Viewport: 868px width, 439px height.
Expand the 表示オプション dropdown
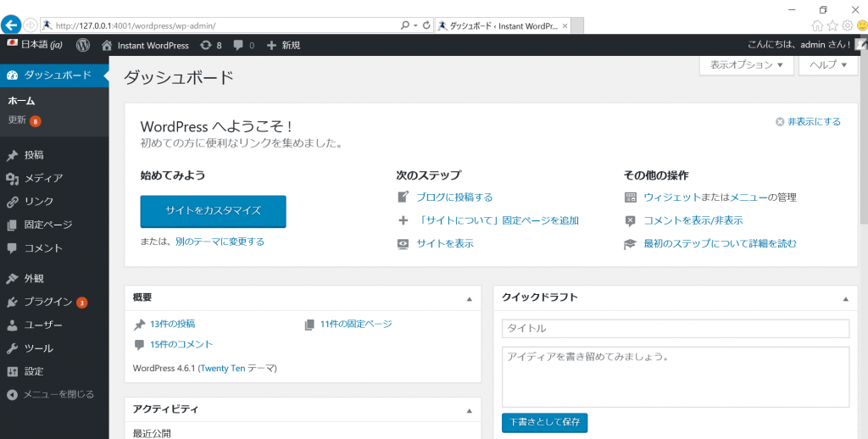coord(746,64)
